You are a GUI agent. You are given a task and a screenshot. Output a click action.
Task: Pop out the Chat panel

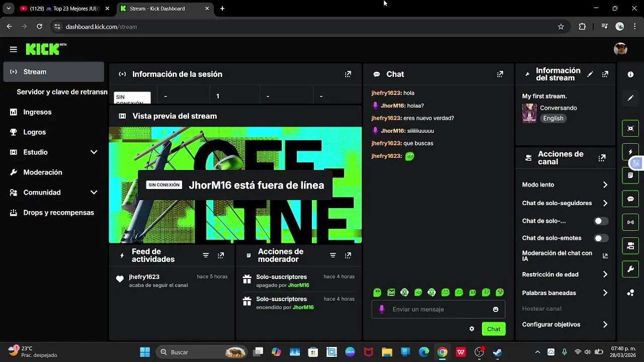[500, 74]
